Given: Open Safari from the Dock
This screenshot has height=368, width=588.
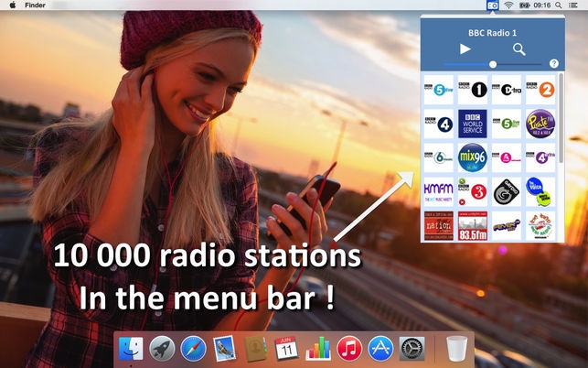Looking at the screenshot, I should pyautogui.click(x=193, y=349).
